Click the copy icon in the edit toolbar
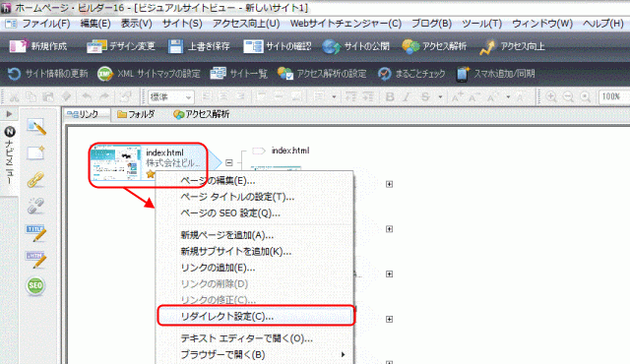Viewport: 630px width, 364px height. 31,97
